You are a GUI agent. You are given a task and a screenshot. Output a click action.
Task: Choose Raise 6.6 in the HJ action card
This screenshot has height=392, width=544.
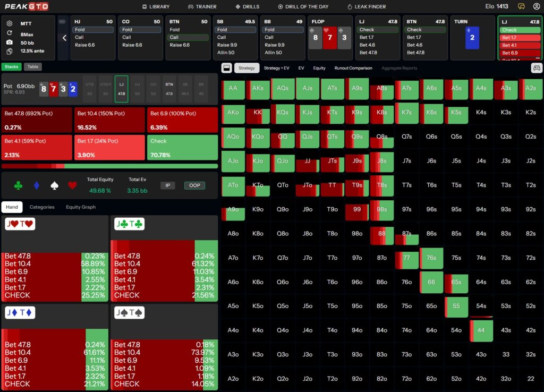pyautogui.click(x=84, y=45)
